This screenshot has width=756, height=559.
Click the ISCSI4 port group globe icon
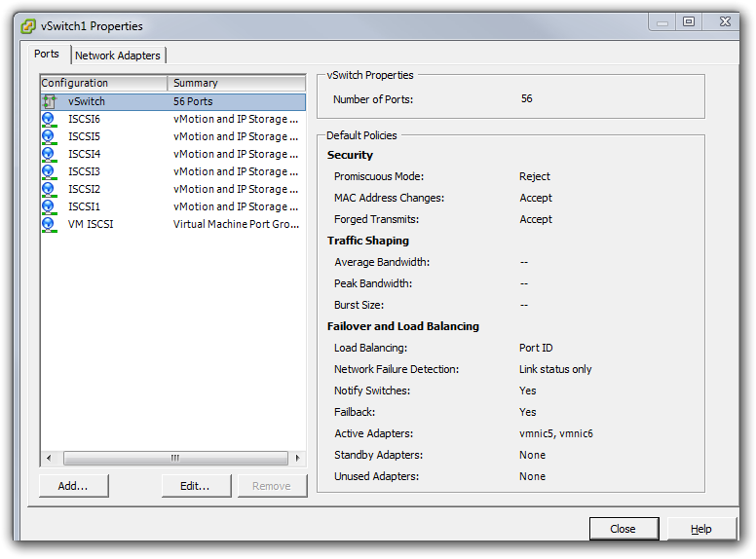click(49, 154)
